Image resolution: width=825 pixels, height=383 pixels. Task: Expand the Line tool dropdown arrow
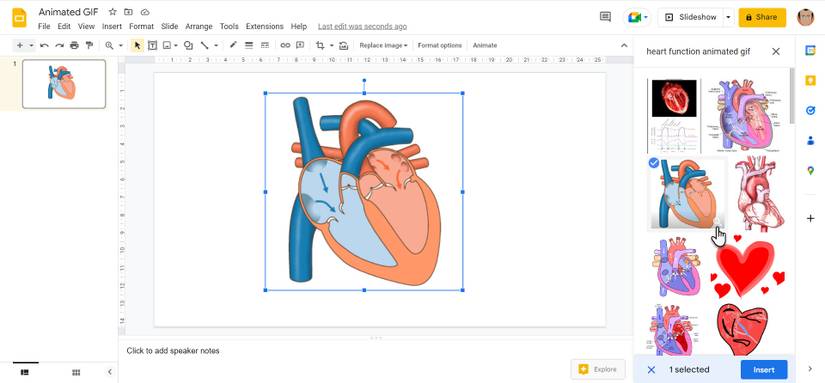(216, 45)
